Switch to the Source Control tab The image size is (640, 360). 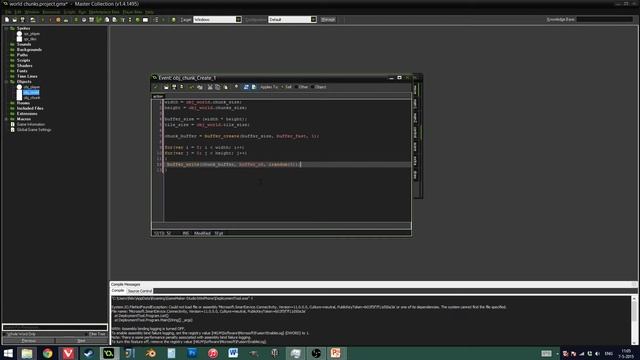coord(140,291)
